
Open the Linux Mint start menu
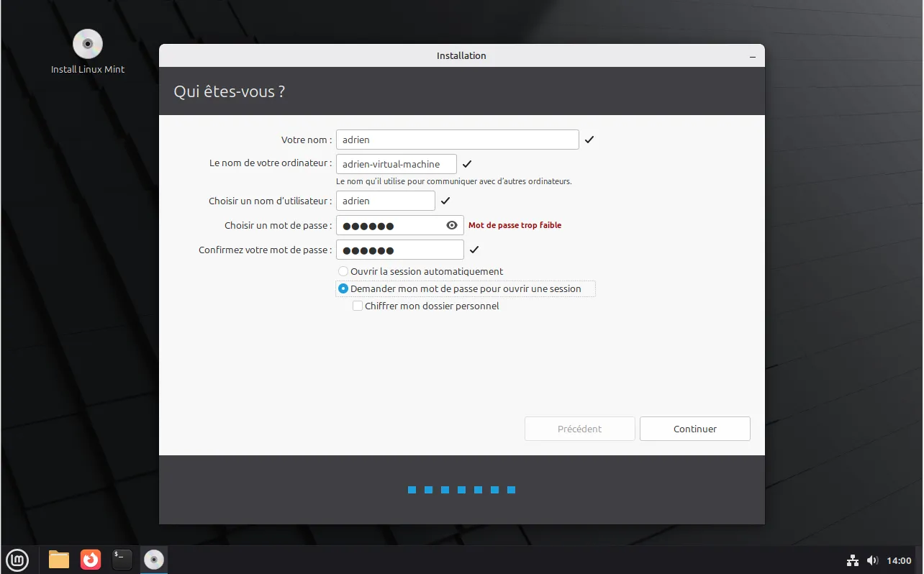(x=17, y=560)
